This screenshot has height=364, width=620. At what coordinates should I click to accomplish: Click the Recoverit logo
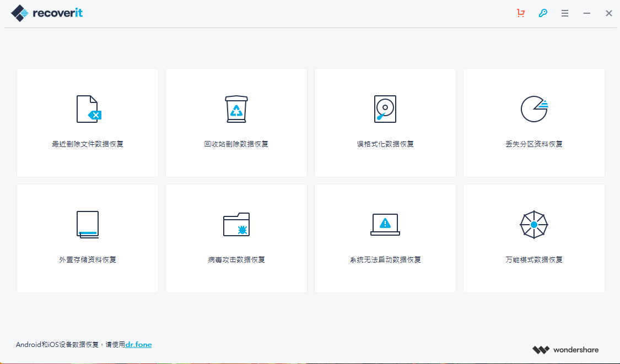47,13
